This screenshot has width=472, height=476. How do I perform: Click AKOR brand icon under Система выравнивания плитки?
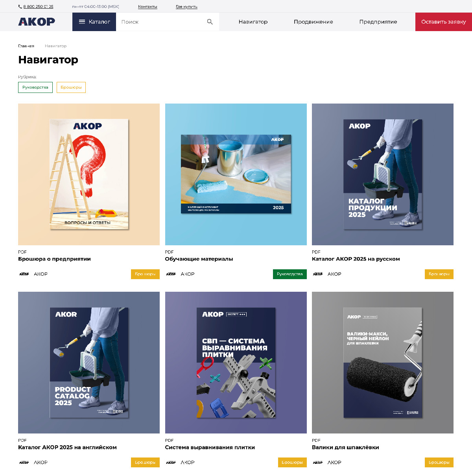[x=171, y=462]
